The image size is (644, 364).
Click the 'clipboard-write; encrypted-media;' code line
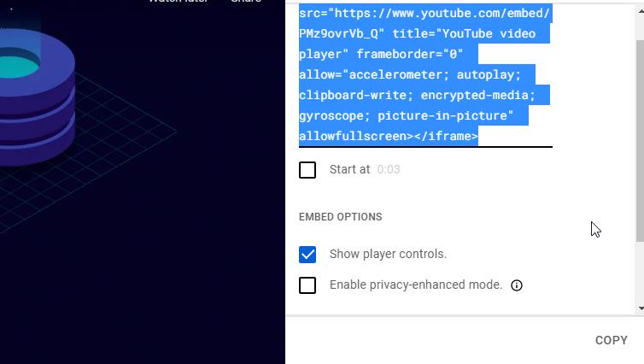pos(418,95)
